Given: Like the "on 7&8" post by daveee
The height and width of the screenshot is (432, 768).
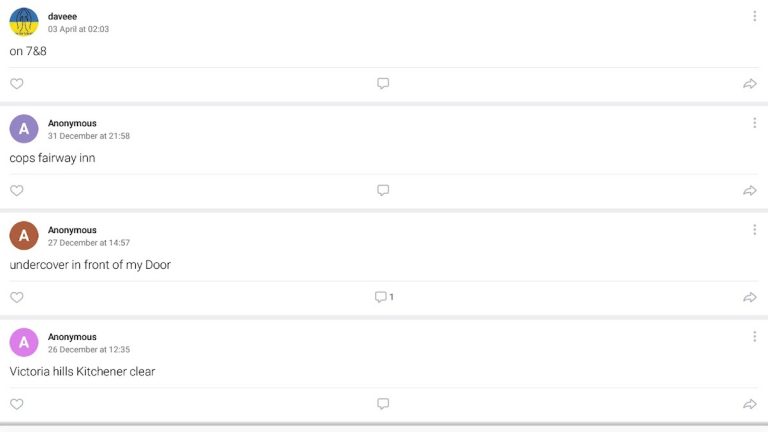Looking at the screenshot, I should [x=17, y=84].
